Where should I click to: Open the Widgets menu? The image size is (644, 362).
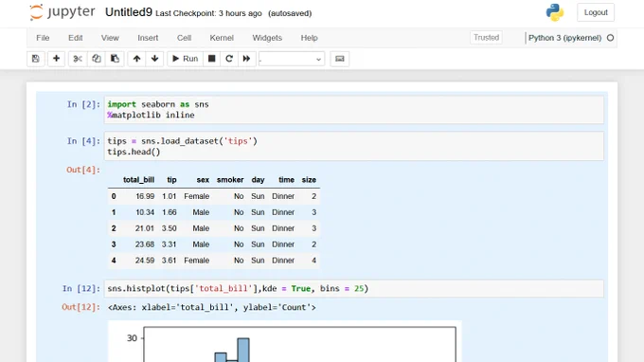click(x=267, y=38)
